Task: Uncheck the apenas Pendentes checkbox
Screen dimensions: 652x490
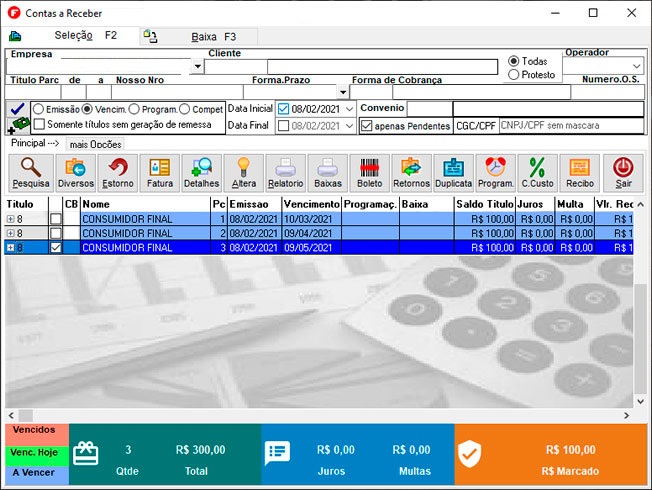Action: (367, 126)
